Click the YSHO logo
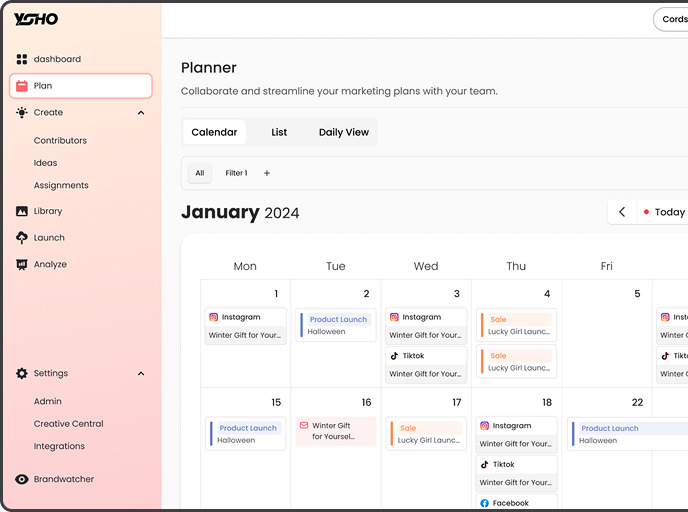 [36, 19]
